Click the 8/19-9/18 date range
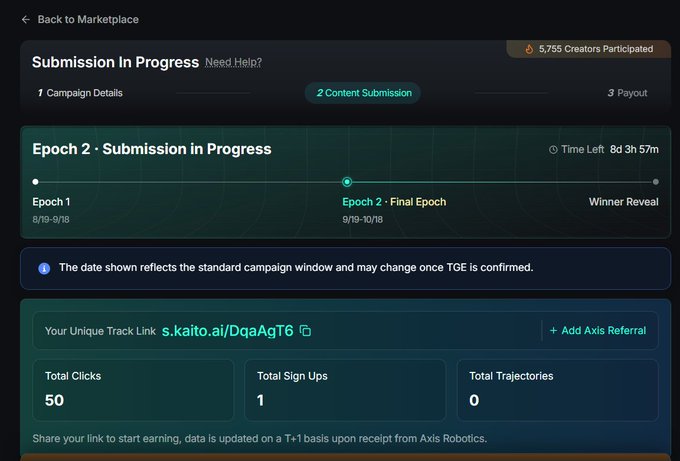The image size is (680, 461). coord(51,219)
